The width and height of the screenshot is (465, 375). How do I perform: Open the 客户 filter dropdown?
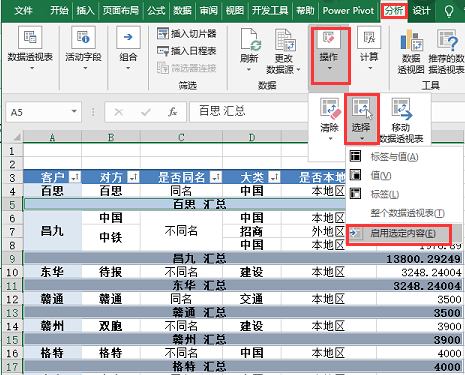coord(75,177)
